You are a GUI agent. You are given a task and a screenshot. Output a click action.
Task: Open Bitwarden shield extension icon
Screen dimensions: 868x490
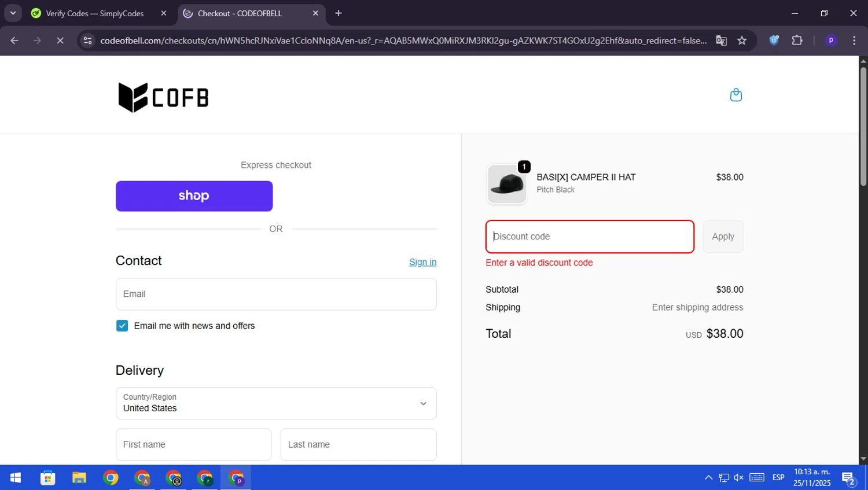[x=774, y=40]
